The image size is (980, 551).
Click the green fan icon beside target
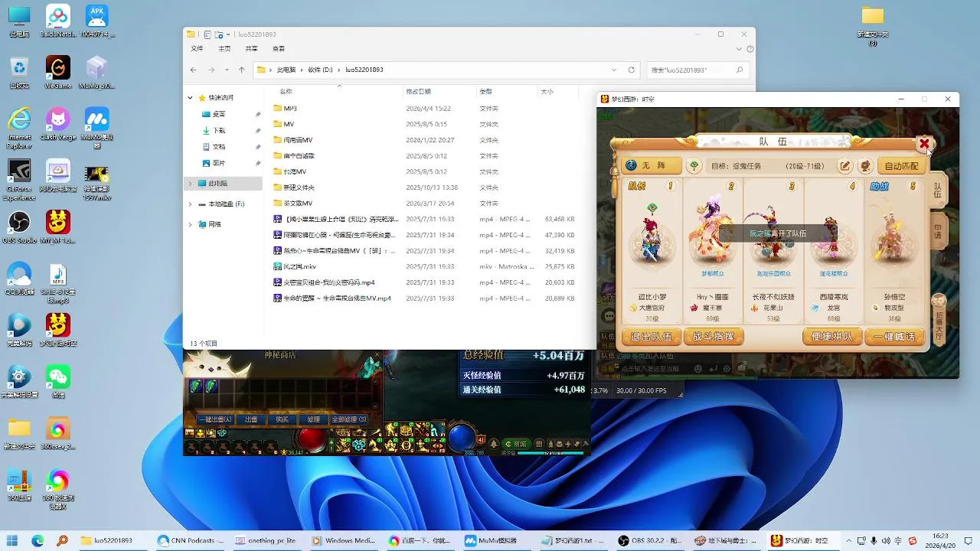[x=694, y=165]
